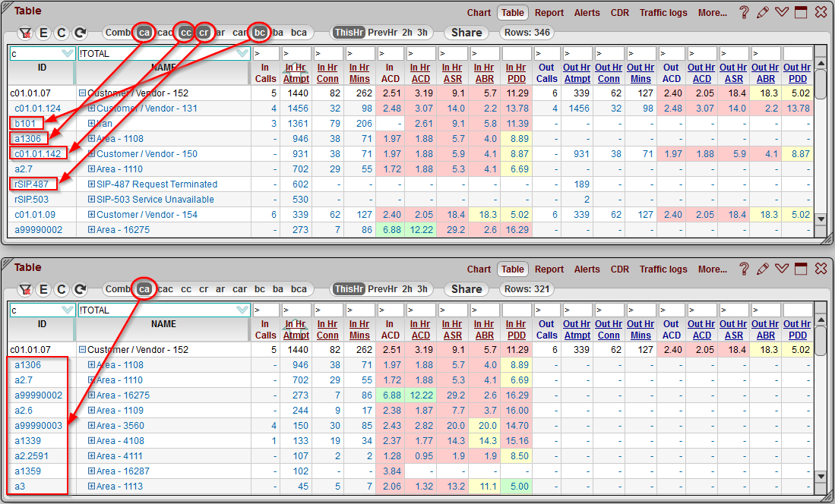Screen dimensions: 835x504
Task: Click the E expand-all icon in upper panel
Action: coord(43,33)
